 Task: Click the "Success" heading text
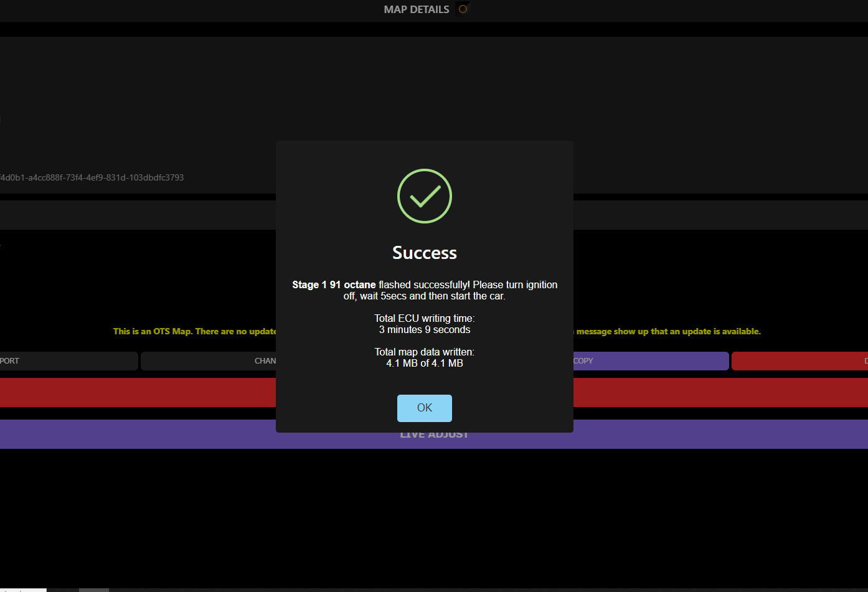coord(425,252)
